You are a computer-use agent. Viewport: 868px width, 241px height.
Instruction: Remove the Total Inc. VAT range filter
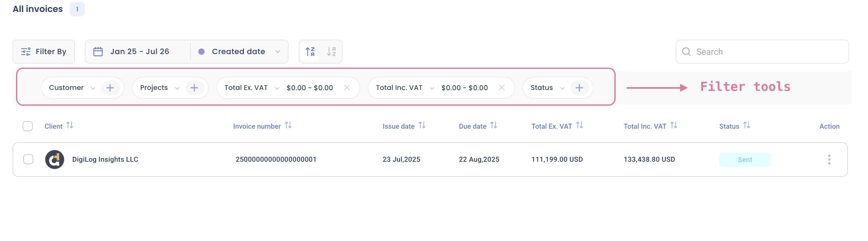[501, 88]
